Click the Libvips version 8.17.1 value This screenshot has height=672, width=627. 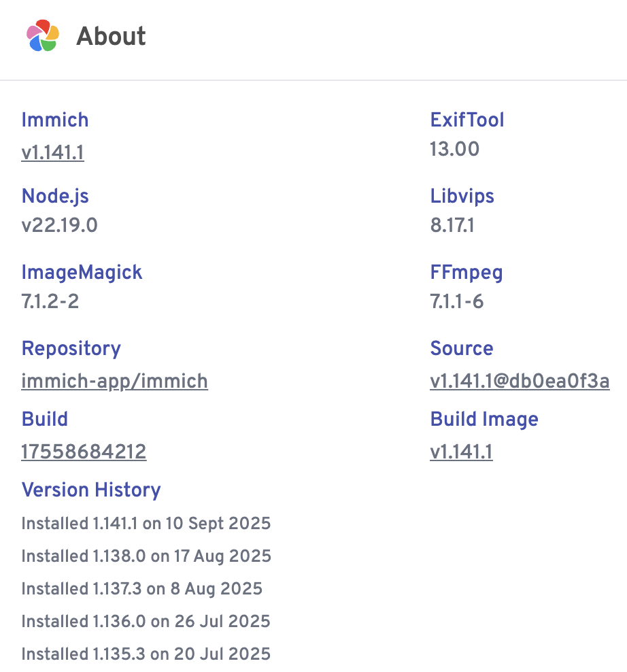[452, 225]
